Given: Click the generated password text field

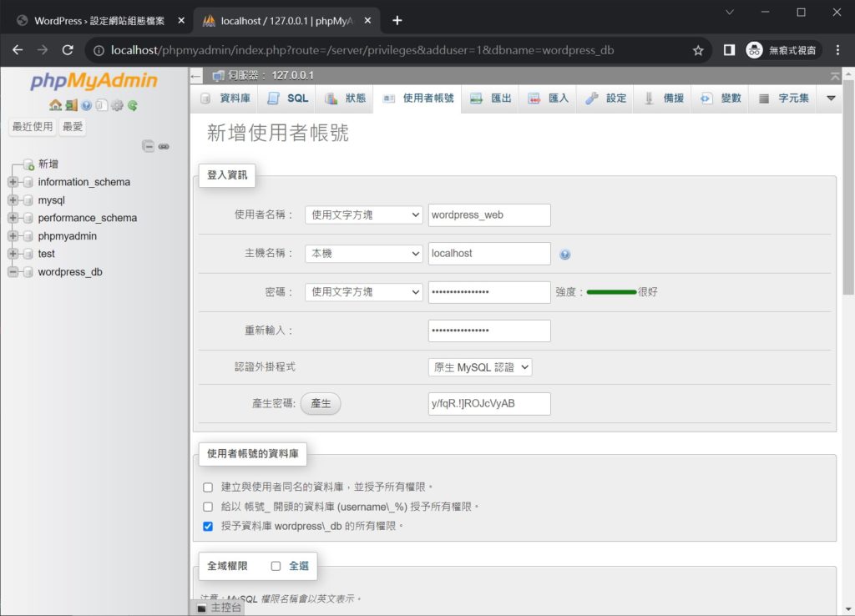Looking at the screenshot, I should (489, 404).
